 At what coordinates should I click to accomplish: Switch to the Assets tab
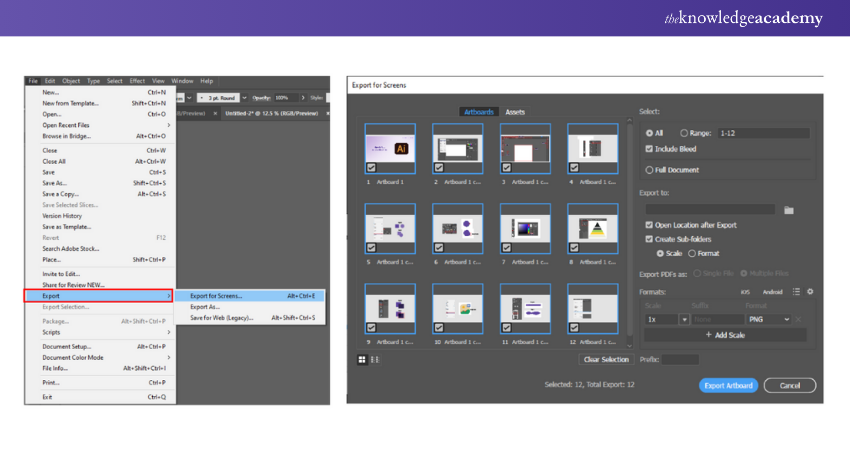point(515,112)
